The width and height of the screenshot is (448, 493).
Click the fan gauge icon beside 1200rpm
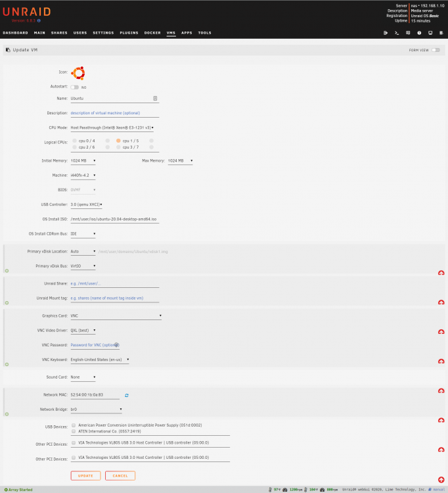click(x=285, y=490)
